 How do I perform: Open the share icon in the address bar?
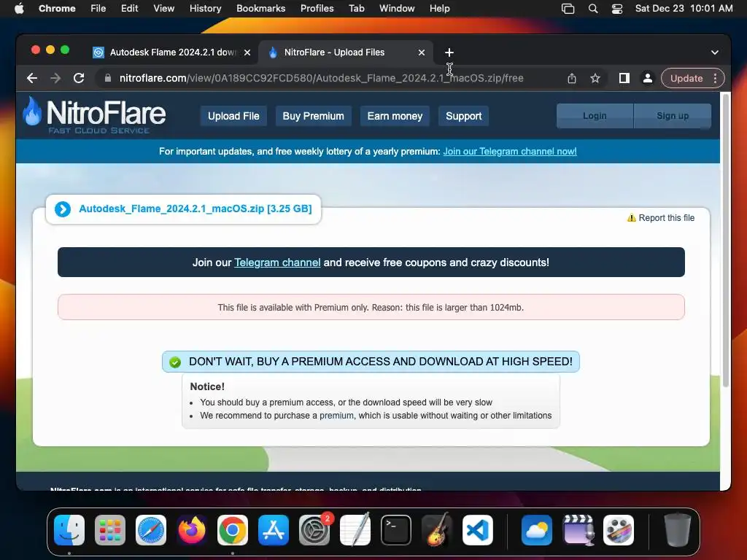tap(572, 78)
